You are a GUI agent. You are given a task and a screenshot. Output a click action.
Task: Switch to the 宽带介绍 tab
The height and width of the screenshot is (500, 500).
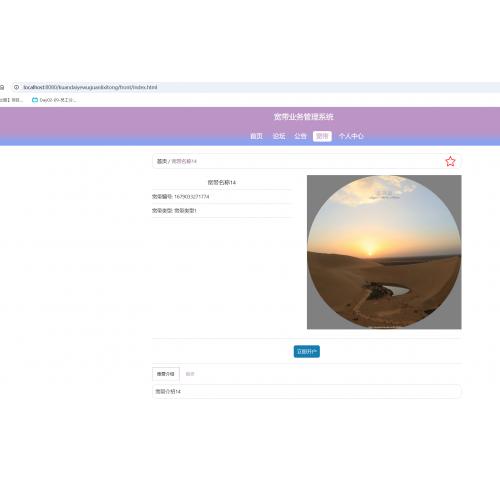click(x=166, y=374)
